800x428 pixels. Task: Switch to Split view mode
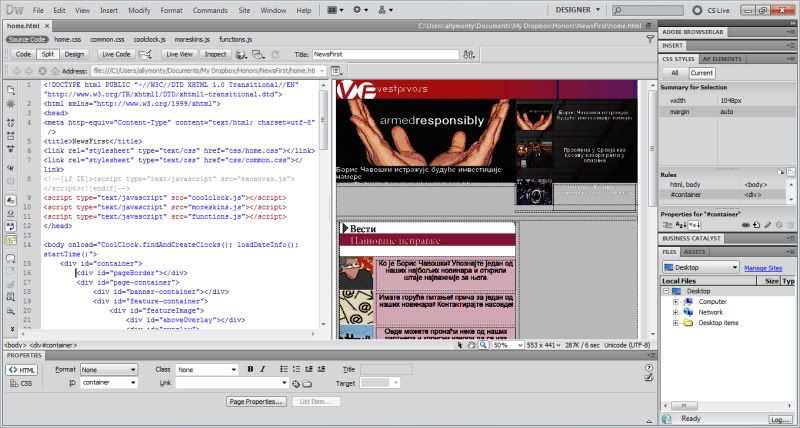coord(48,54)
